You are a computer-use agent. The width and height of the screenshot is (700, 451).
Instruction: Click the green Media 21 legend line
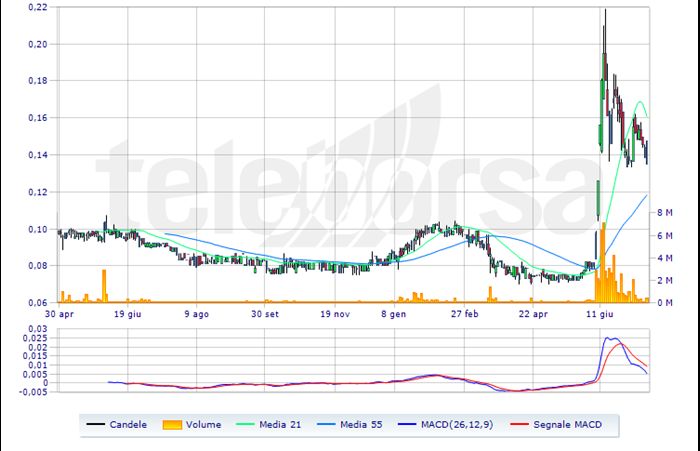(x=244, y=425)
